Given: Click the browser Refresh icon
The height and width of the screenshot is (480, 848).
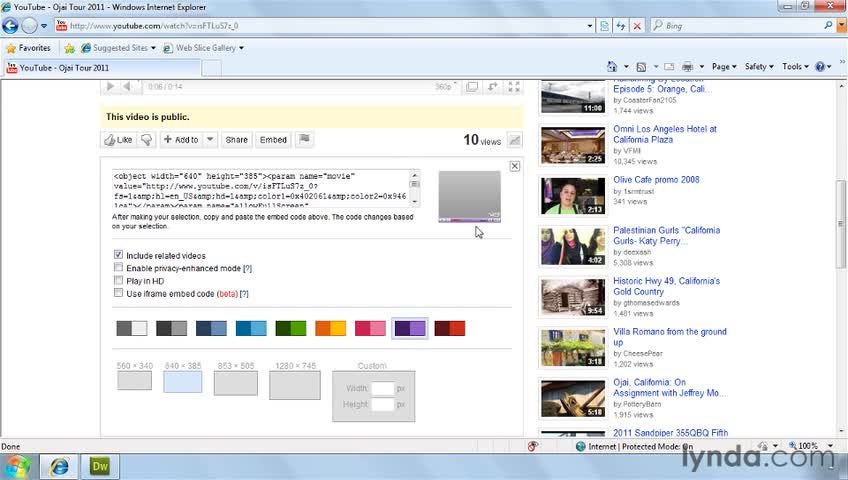Looking at the screenshot, I should point(621,26).
